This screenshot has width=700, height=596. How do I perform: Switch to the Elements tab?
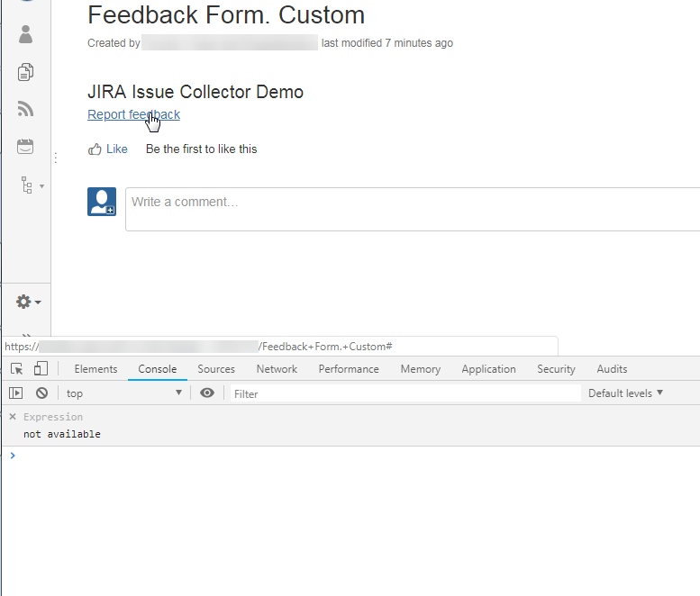tap(96, 369)
